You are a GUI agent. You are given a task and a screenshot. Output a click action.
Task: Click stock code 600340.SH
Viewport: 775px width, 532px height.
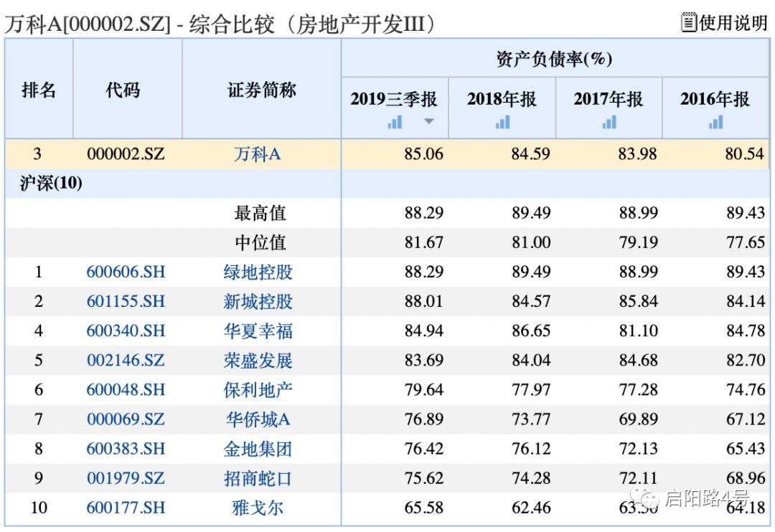coord(126,331)
